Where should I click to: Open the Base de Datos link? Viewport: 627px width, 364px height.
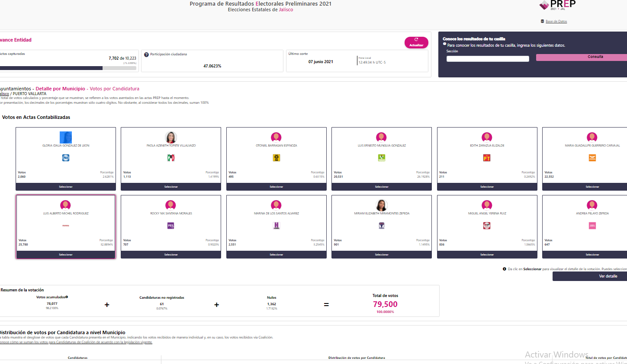(x=556, y=21)
